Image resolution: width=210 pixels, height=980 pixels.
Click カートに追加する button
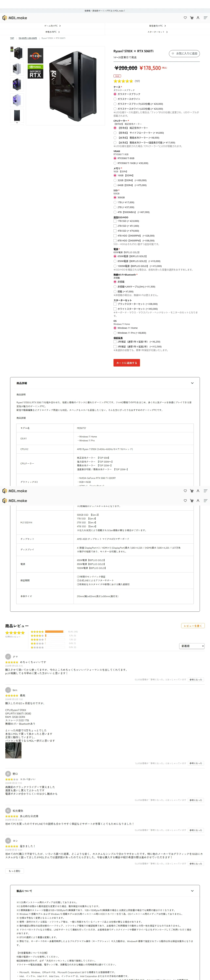coord(127,363)
